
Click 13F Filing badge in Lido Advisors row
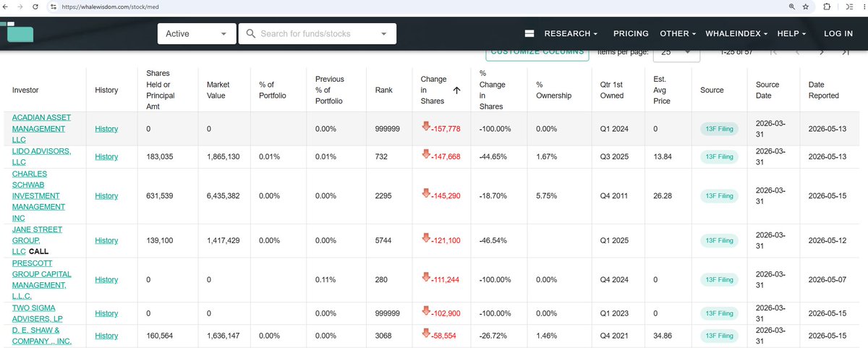tap(719, 157)
